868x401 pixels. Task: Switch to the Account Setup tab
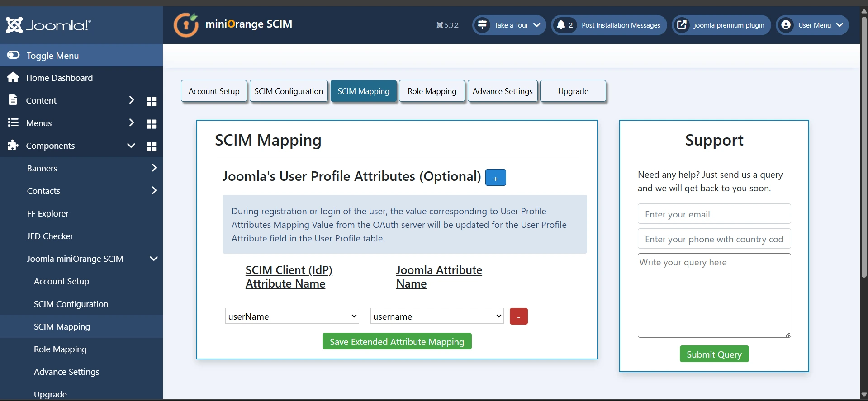click(214, 91)
